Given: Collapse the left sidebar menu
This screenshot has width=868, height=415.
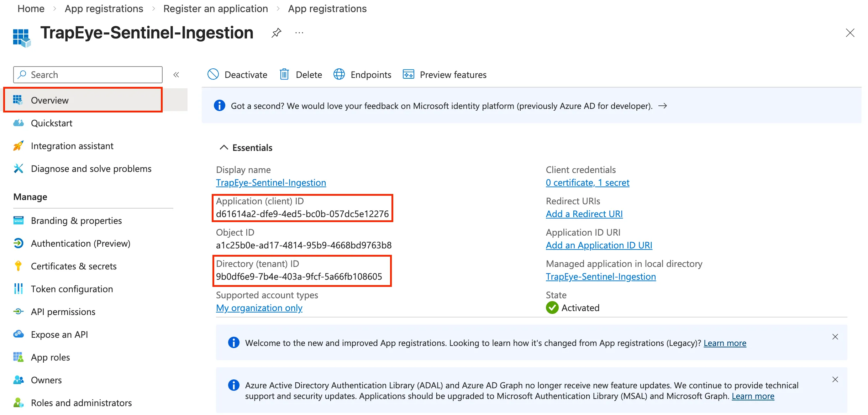Looking at the screenshot, I should pos(176,75).
